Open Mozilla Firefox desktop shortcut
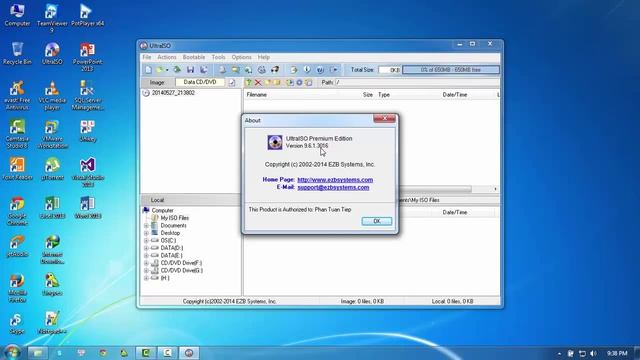This screenshot has height=360, width=640. tap(17, 288)
